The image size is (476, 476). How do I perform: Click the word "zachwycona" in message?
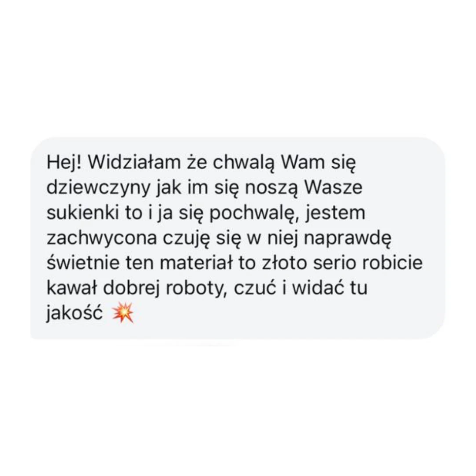point(102,238)
